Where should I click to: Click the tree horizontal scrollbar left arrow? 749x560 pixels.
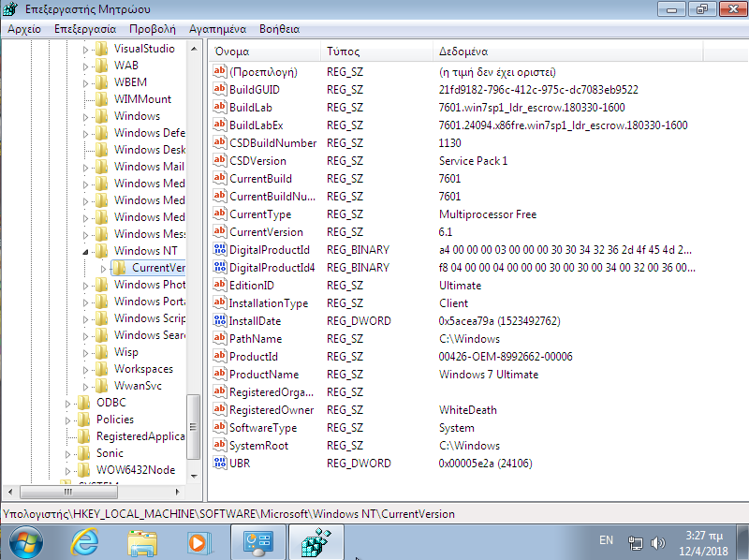10,492
